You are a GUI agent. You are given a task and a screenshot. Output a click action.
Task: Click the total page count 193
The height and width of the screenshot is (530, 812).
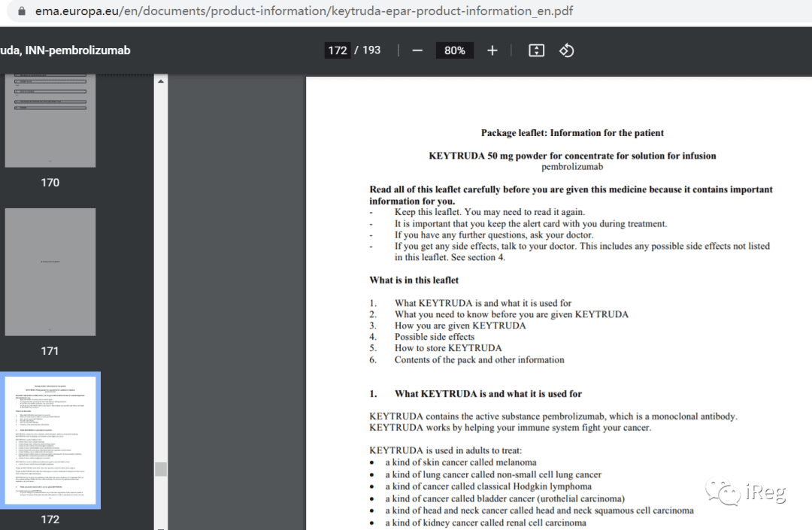371,50
